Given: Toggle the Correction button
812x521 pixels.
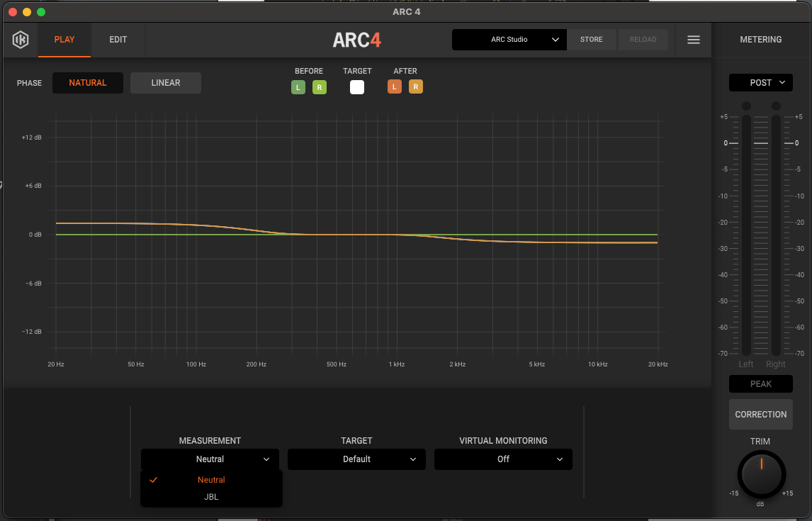Looking at the screenshot, I should (x=761, y=414).
